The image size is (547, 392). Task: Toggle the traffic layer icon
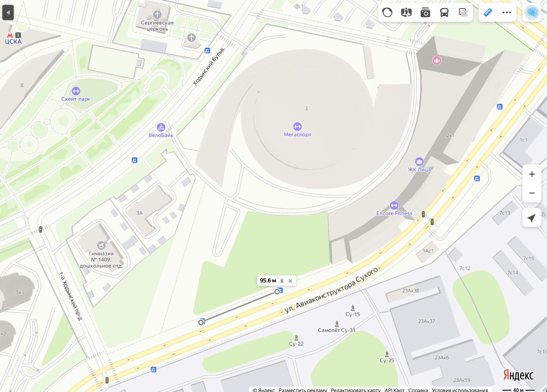tap(388, 12)
